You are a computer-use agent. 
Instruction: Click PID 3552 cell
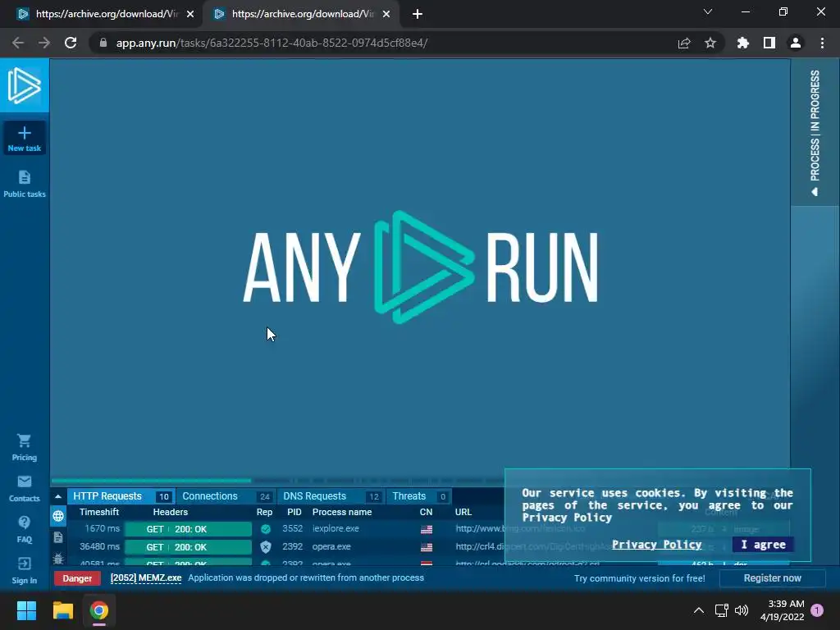(x=293, y=529)
